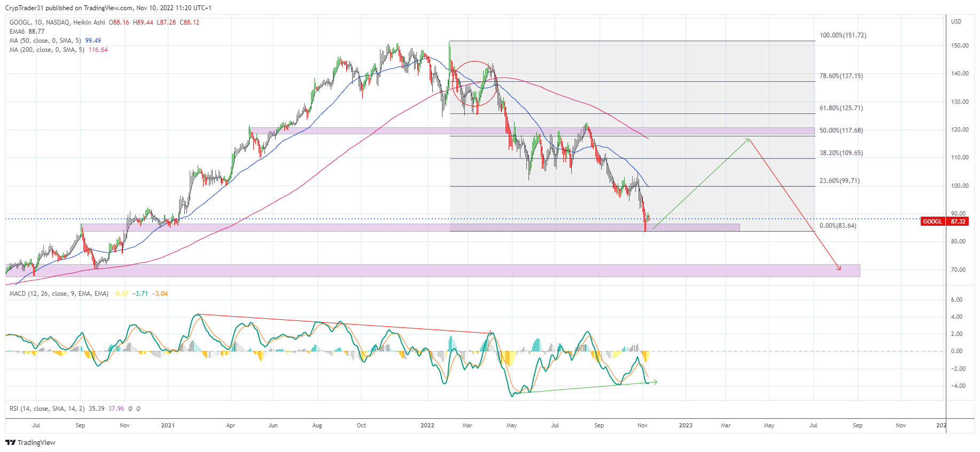Click the GOOGL price label tag
The height and width of the screenshot is (452, 980).
click(932, 221)
